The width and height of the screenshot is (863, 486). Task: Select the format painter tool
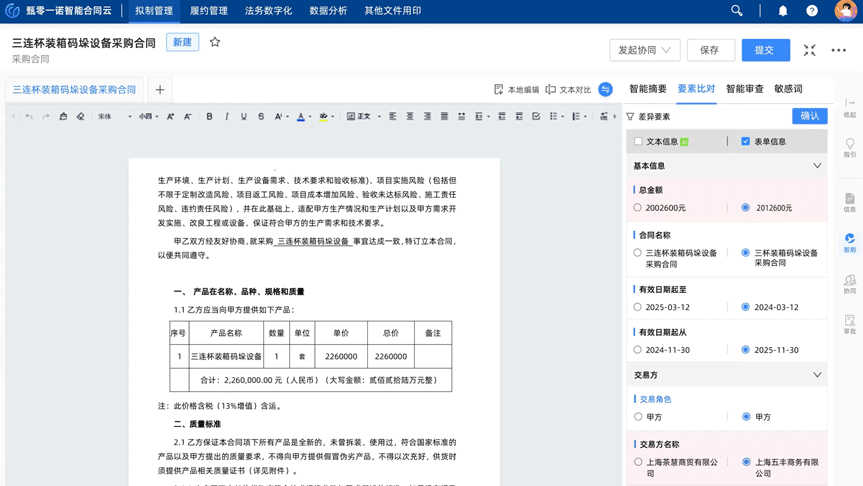click(x=63, y=116)
